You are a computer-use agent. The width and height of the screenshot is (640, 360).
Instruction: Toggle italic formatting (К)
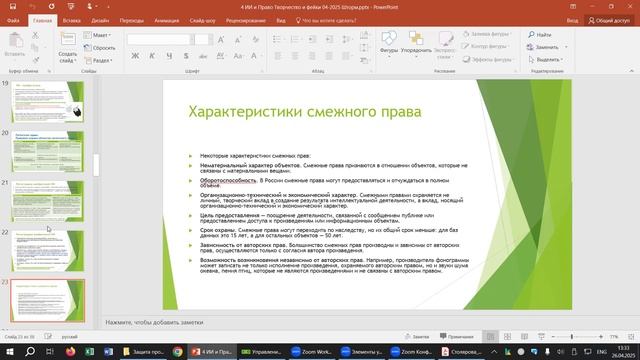152,56
